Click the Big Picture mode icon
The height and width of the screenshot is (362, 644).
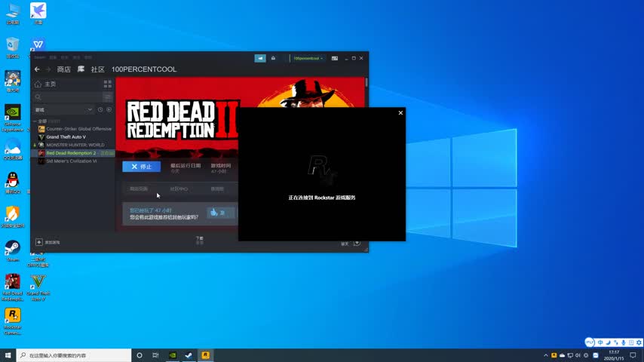click(335, 58)
